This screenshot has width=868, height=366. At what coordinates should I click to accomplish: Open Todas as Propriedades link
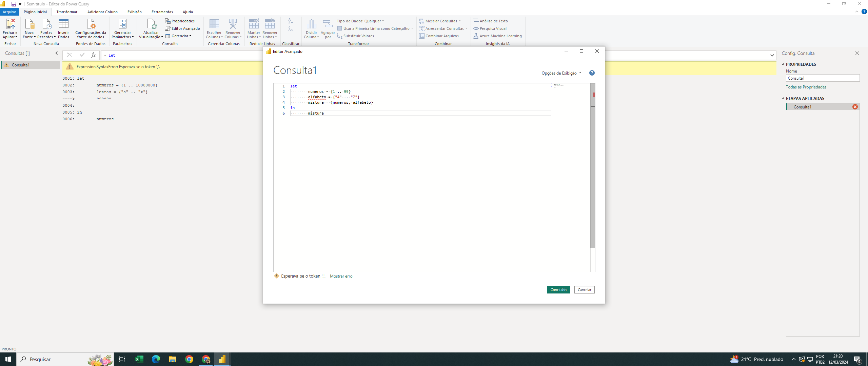pyautogui.click(x=806, y=87)
